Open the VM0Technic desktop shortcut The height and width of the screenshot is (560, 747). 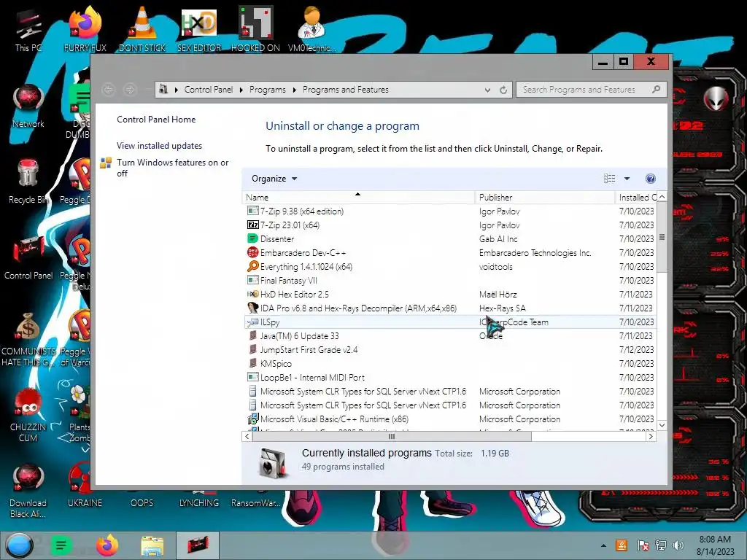click(311, 29)
